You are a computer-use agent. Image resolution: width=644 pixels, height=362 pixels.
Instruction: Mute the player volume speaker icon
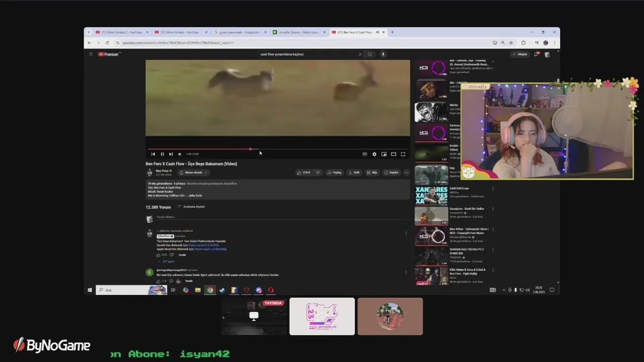coord(180,154)
